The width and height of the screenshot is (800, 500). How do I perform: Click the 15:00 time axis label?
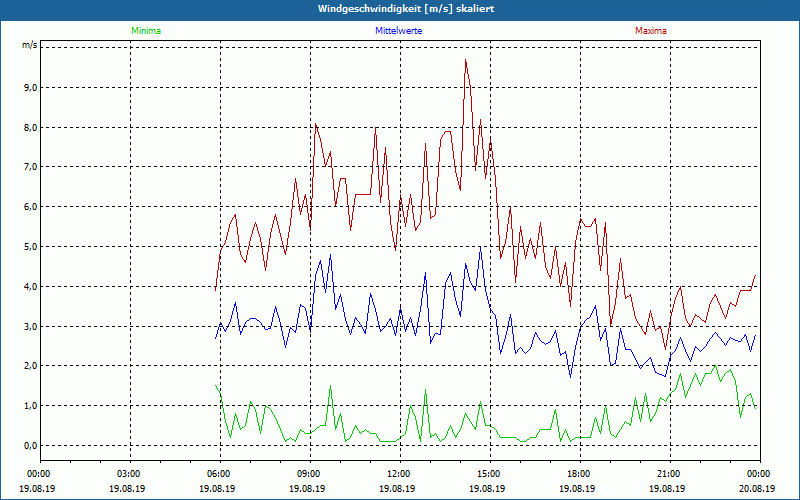488,474
